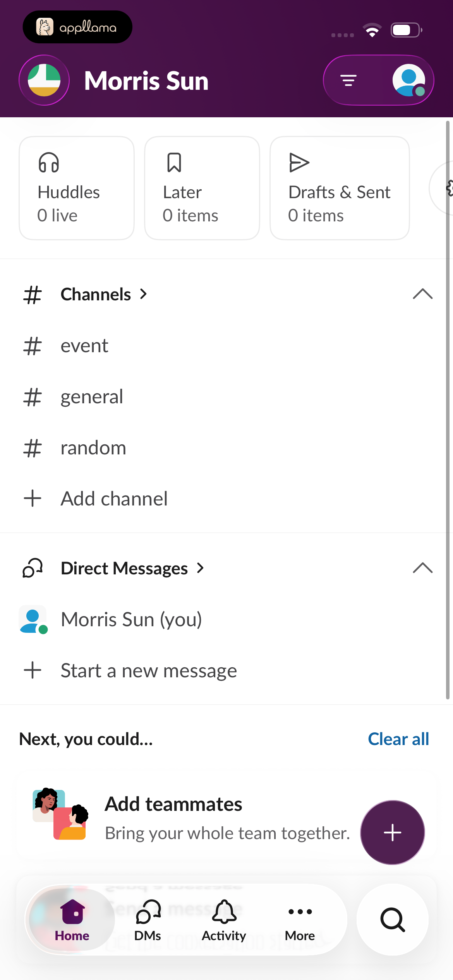Image resolution: width=453 pixels, height=980 pixels.
Task: Tap the purple plus compose button
Action: (393, 833)
